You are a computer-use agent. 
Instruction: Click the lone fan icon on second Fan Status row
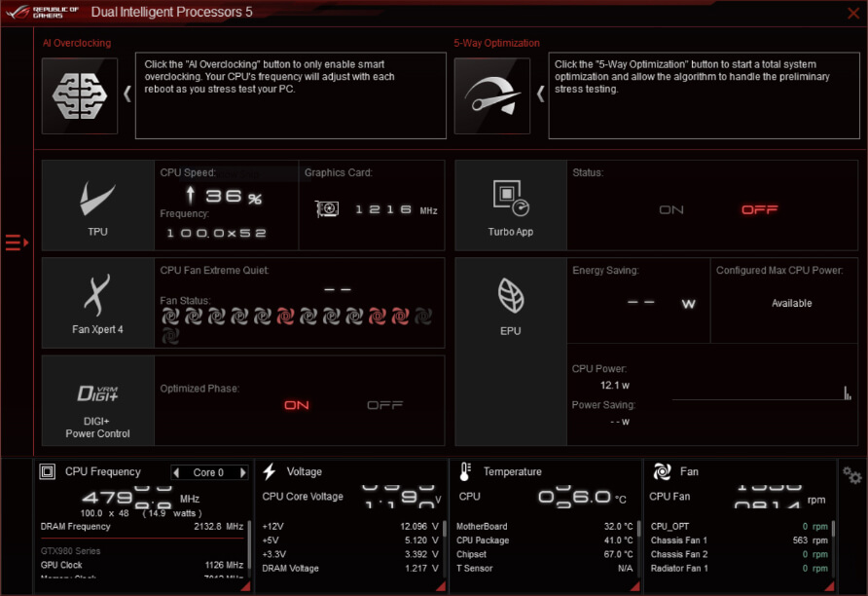tap(170, 336)
